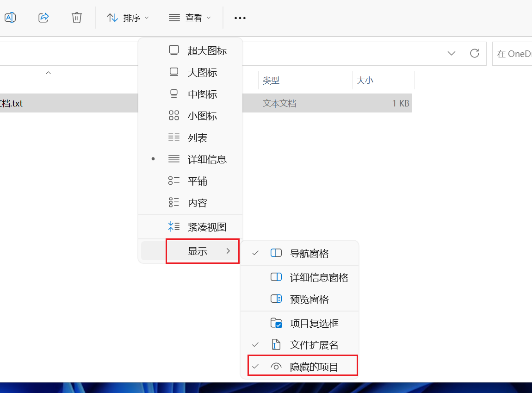This screenshot has height=393, width=532.
Task: Open address bar history dropdown chevron
Action: pyautogui.click(x=452, y=53)
